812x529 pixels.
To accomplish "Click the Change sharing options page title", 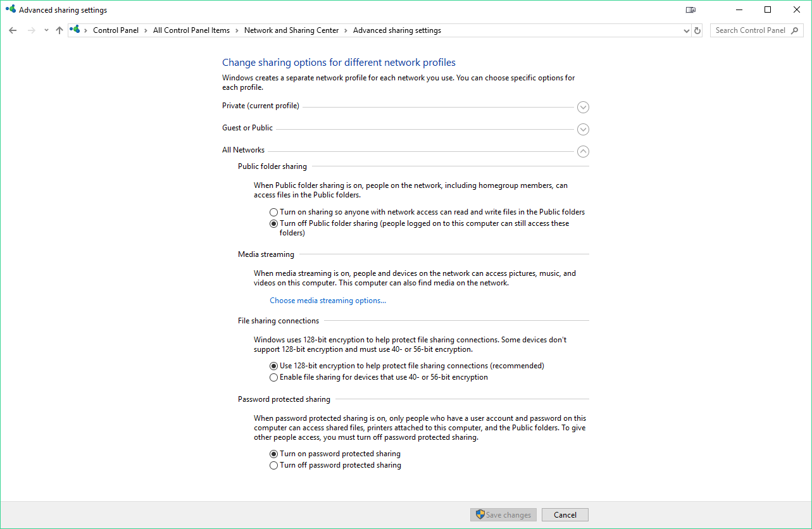I will (x=339, y=63).
